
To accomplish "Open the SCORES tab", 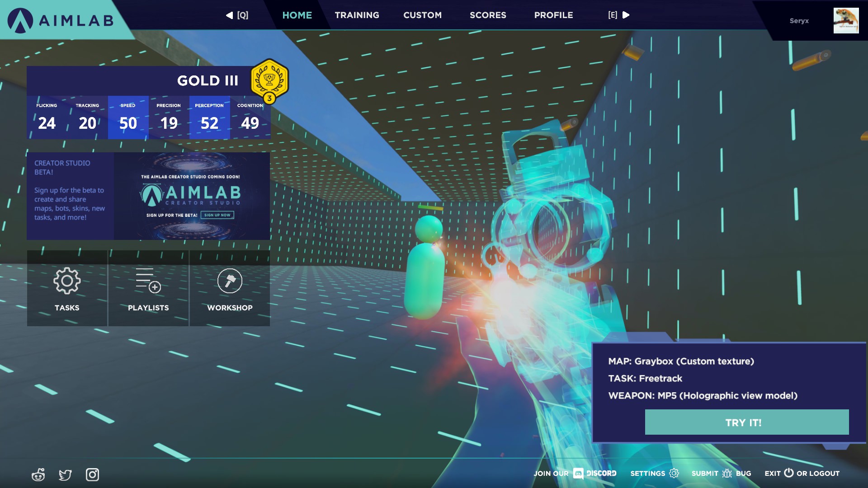I will pos(488,15).
